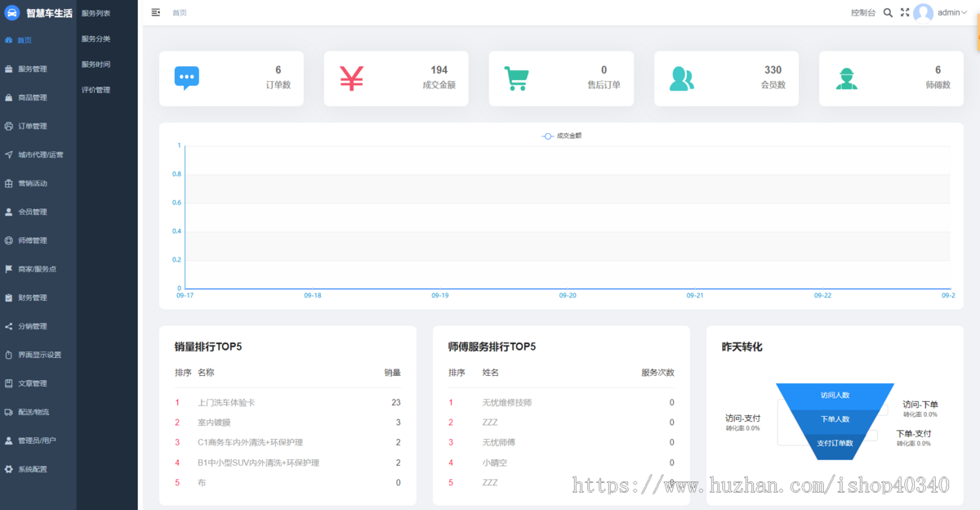Image resolution: width=980 pixels, height=510 pixels.
Task: Click the edit icon beside 文章管理
Action: click(9, 383)
